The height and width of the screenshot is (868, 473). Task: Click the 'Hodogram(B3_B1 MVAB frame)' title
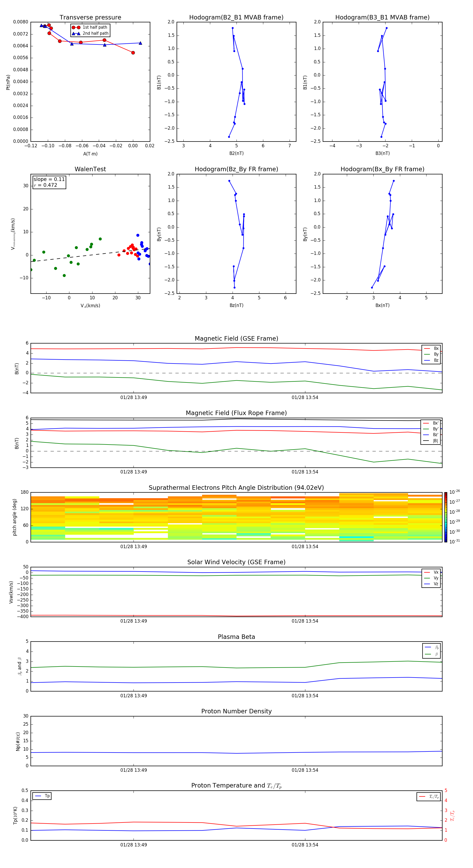tap(382, 18)
